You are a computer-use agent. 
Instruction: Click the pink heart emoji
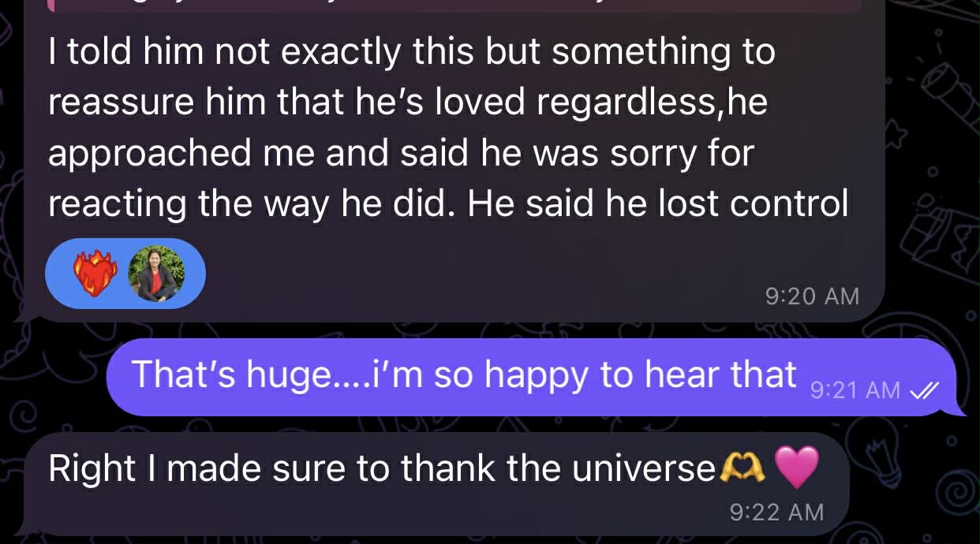[798, 467]
